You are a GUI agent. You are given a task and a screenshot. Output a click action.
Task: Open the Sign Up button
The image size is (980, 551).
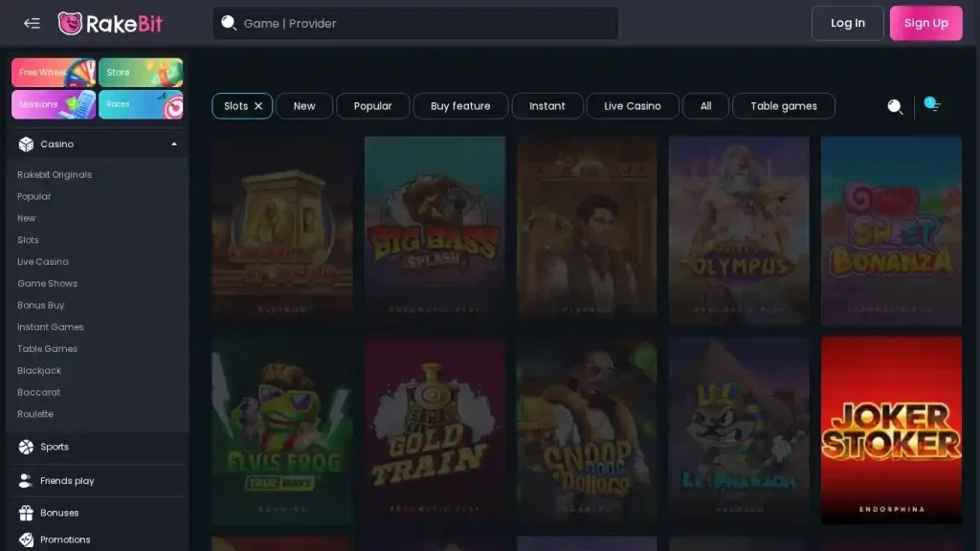point(925,23)
